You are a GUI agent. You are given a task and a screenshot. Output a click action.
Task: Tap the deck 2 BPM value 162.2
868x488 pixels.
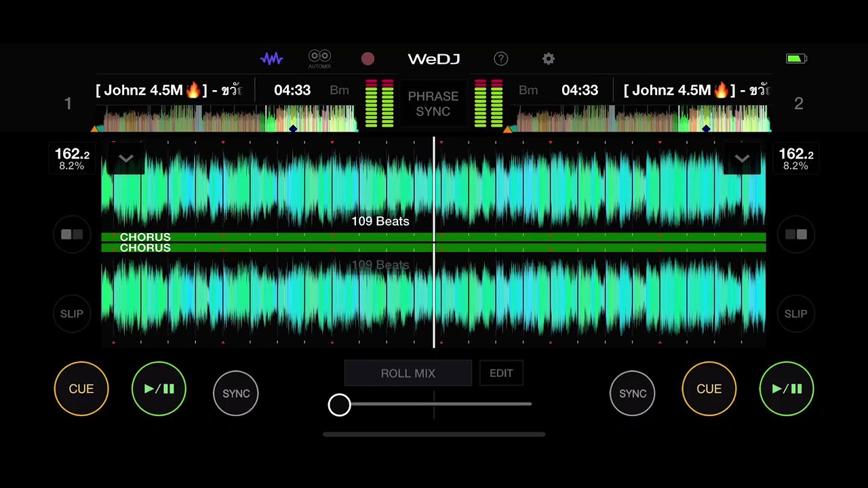coord(796,155)
